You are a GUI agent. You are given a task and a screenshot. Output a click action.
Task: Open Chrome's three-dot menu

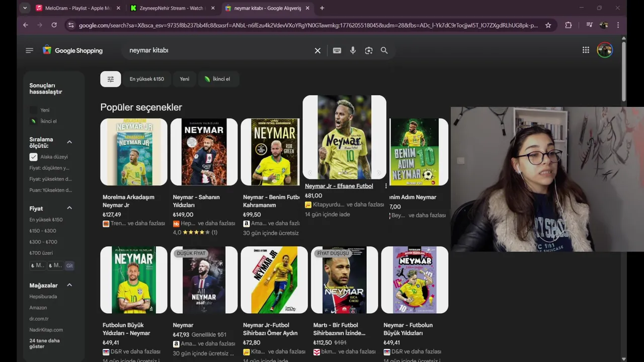(x=618, y=25)
